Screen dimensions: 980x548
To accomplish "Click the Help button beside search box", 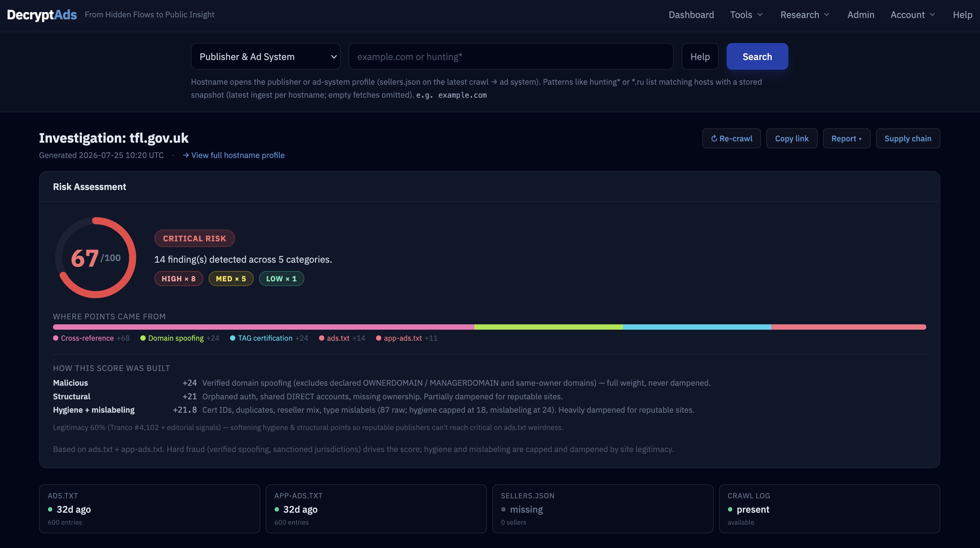I will (700, 56).
